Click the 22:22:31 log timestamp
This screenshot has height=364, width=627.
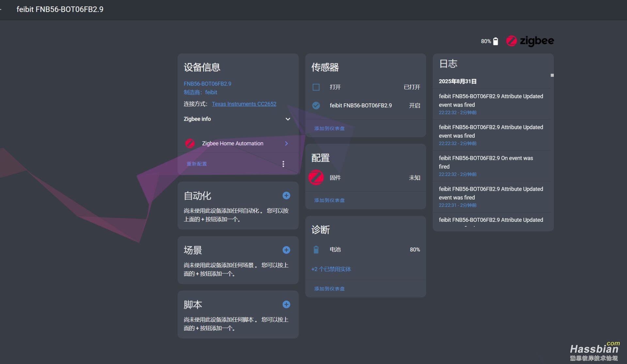458,205
